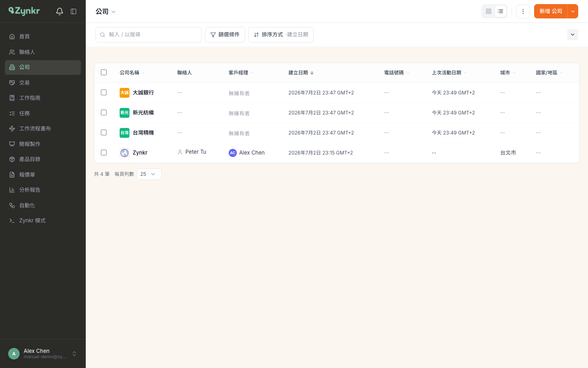Check the 台灣精機 row checkbox

[x=104, y=132]
